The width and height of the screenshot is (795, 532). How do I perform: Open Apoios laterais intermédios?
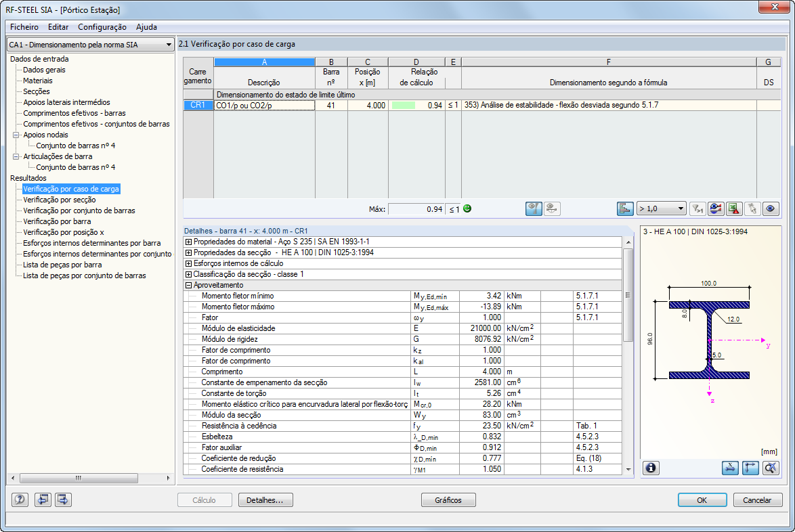tap(66, 102)
